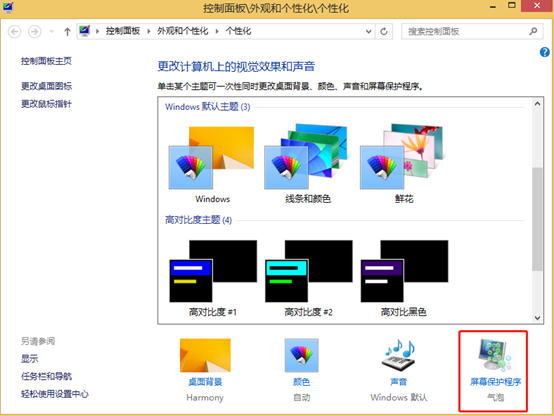Click the theme list scroll down arrow
The image size is (554, 416).
[x=537, y=318]
